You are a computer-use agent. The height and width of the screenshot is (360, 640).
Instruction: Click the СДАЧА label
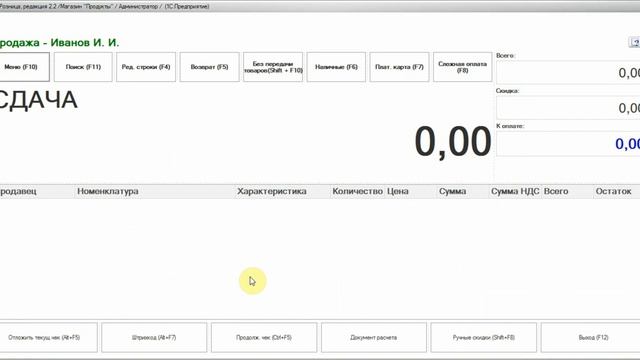click(38, 100)
